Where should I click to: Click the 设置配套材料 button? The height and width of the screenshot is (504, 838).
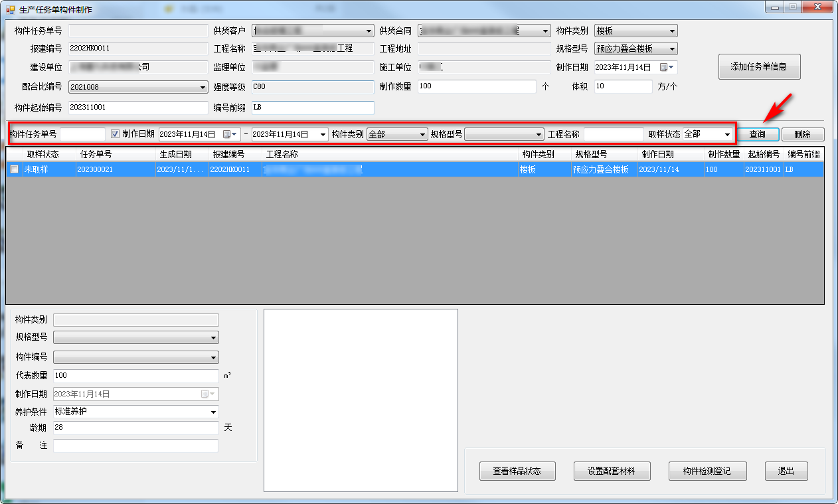pos(612,471)
